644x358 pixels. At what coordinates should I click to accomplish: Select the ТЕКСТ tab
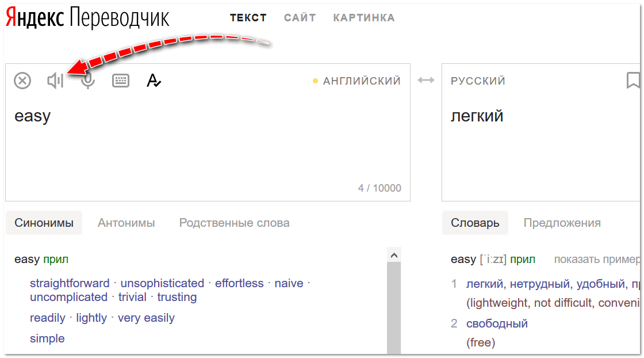248,18
